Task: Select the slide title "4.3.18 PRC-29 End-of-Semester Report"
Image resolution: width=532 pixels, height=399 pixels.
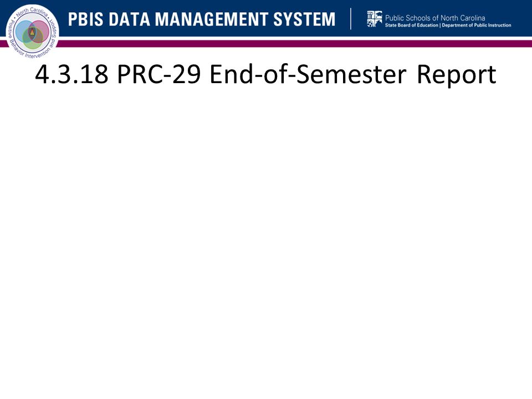Action: 265,74
